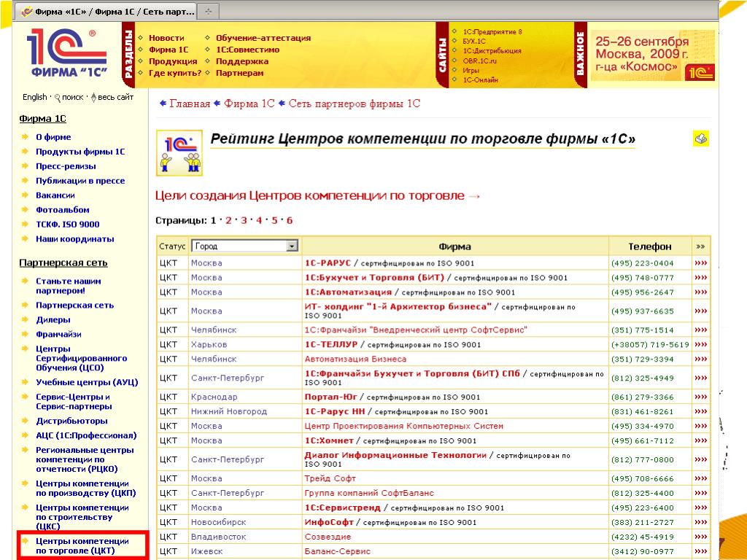Click the arrow bullet beside О фирме
Screen dimensions: 747x560
[x=26, y=137]
